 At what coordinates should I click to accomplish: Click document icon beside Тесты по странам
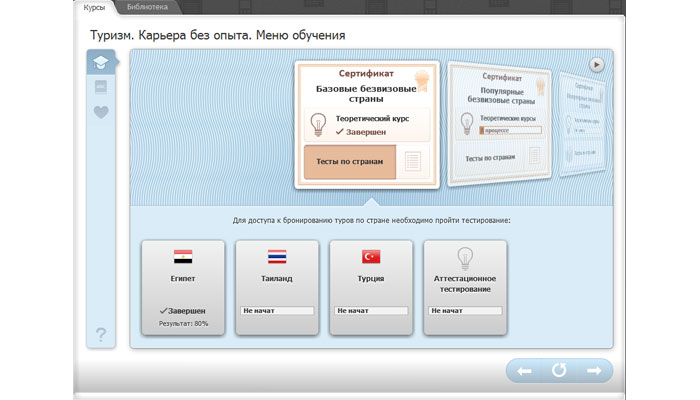pos(412,161)
